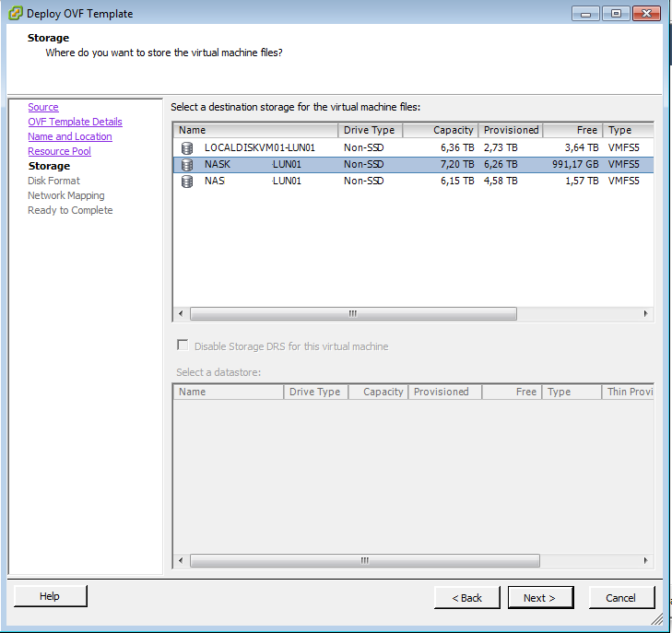Click right arrow of upper horizontal scrollbar
Image resolution: width=672 pixels, height=633 pixels.
coord(646,313)
